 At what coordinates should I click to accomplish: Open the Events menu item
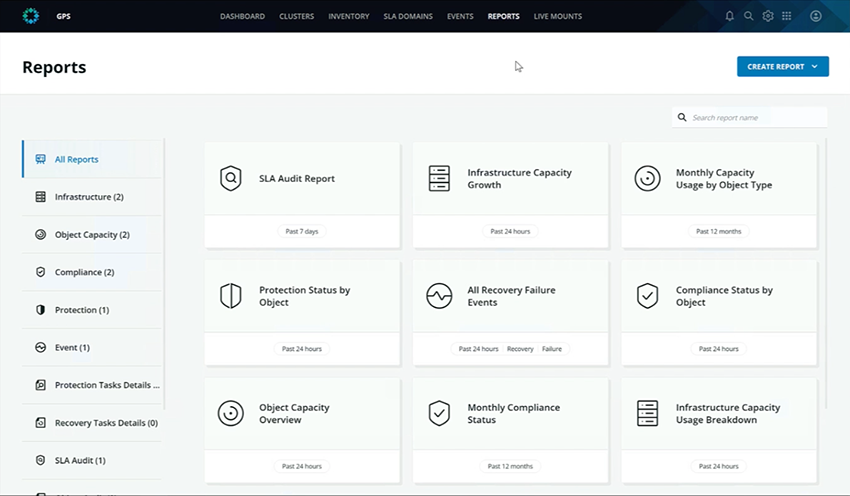pyautogui.click(x=460, y=16)
